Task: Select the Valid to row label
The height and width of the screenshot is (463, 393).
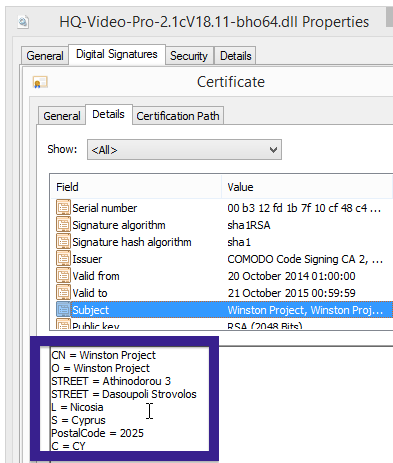Action: point(90,293)
